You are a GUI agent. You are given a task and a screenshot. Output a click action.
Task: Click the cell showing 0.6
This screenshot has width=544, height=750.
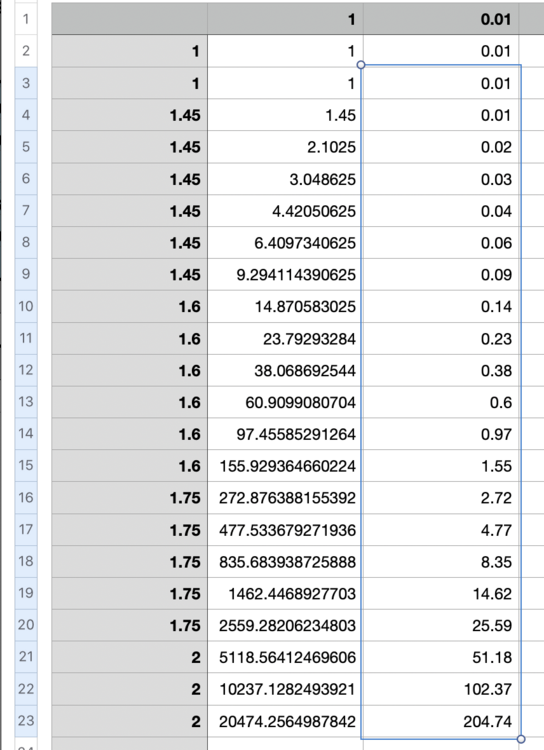[441, 402]
